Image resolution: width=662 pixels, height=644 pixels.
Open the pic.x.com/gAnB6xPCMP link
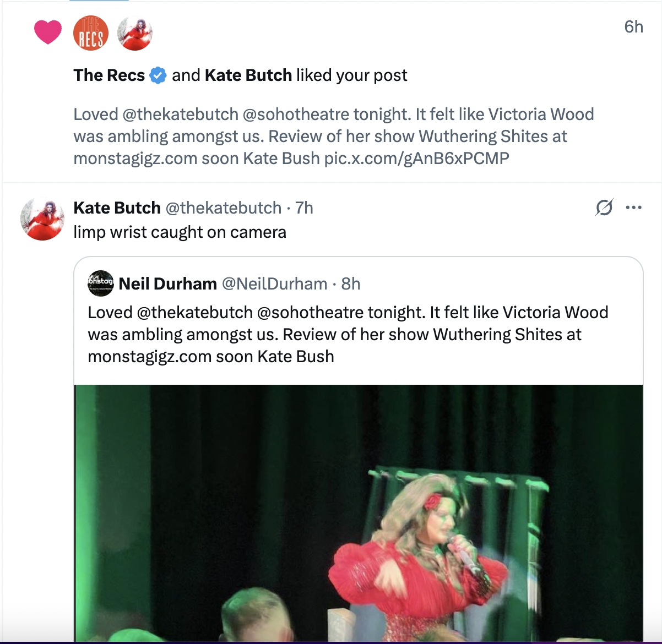tap(416, 159)
